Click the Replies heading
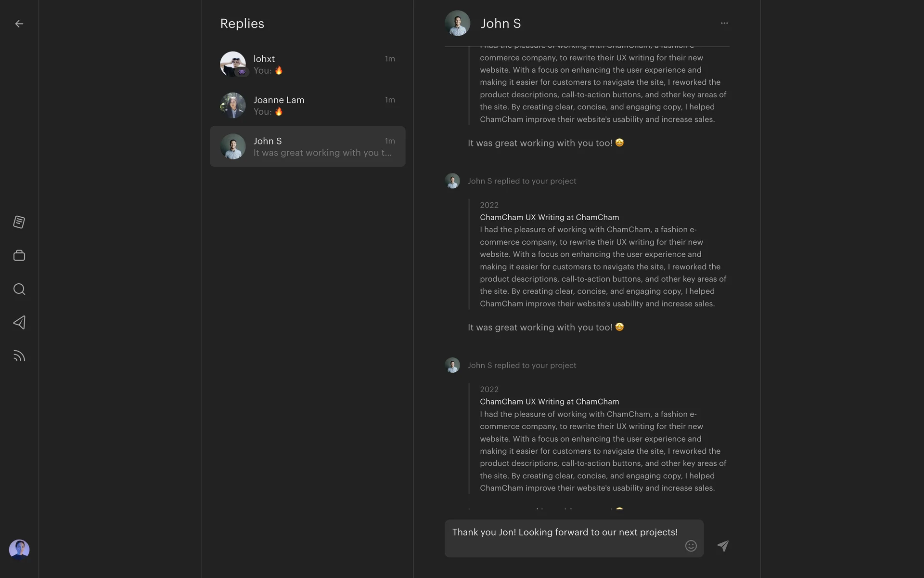Viewport: 924px width, 578px height. [242, 24]
